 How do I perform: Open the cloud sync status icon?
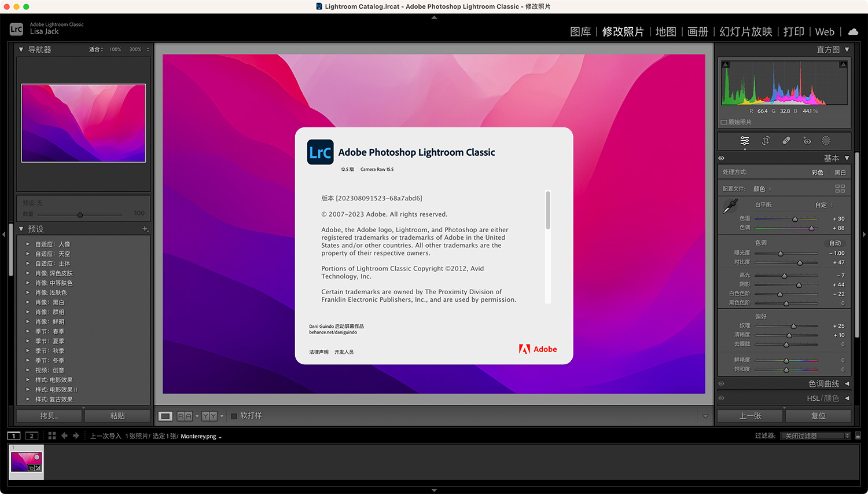(x=853, y=32)
